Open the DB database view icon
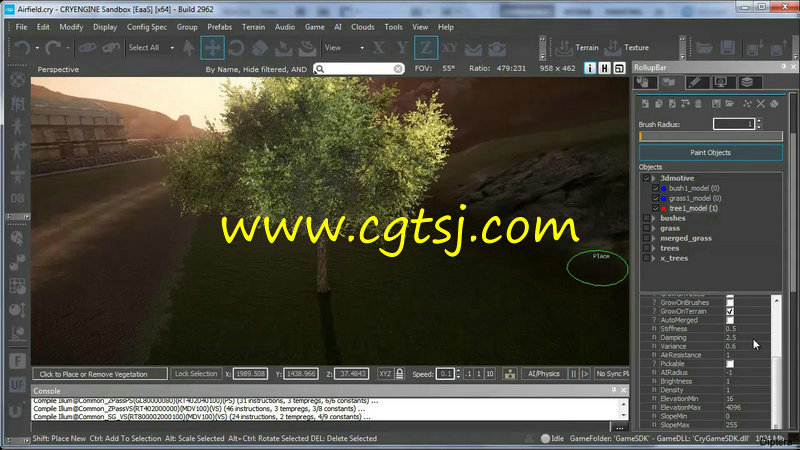800x450 pixels. point(17,198)
